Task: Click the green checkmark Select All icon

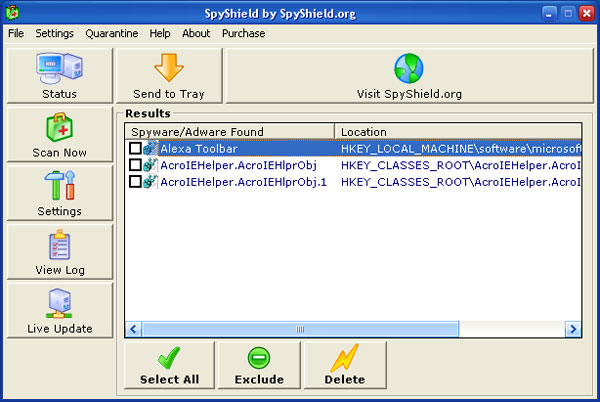Action: coord(169,358)
